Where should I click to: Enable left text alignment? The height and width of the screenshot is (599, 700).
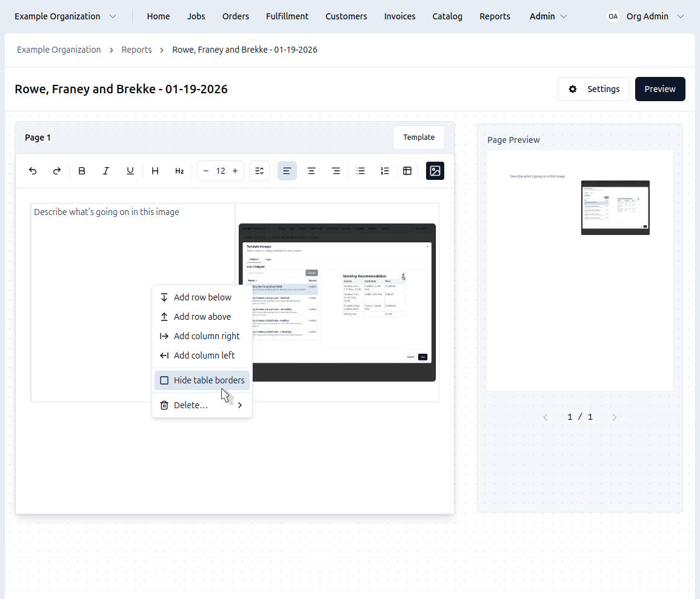point(287,171)
